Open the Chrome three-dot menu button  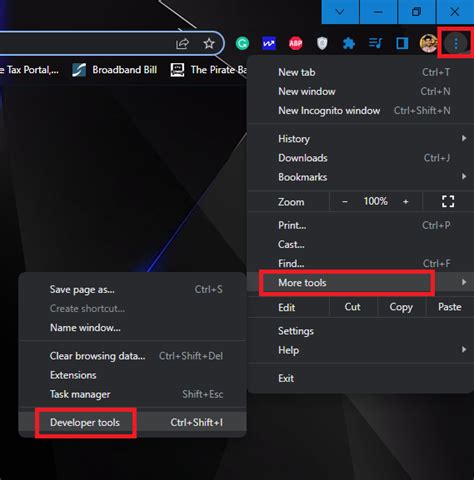(x=456, y=43)
